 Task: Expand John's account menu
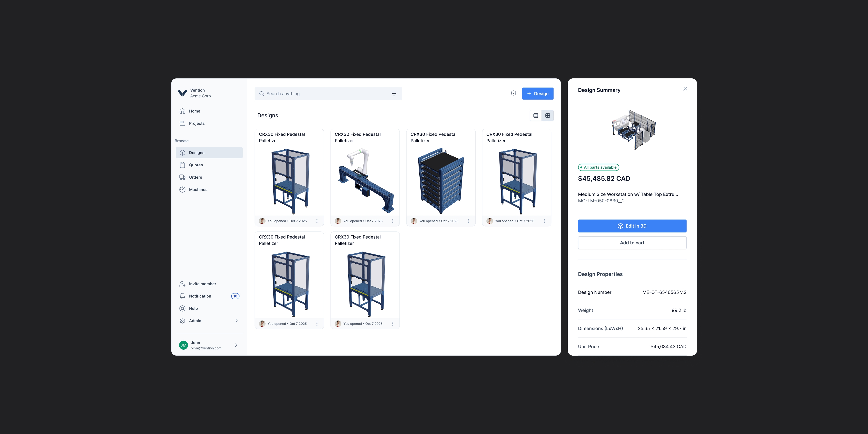pos(236,345)
